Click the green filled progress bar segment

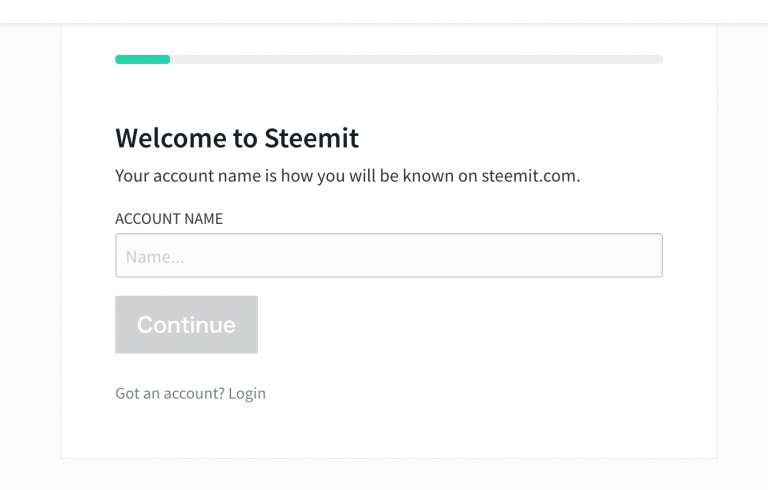coord(142,59)
